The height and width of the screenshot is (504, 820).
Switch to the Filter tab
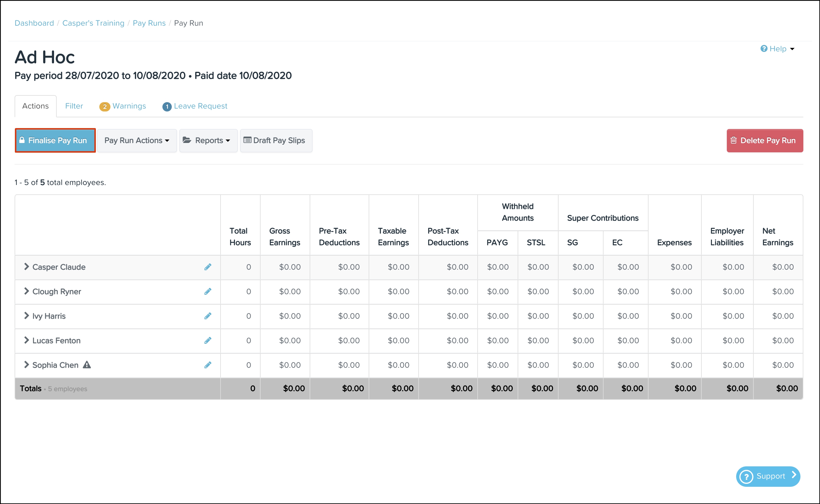tap(74, 106)
